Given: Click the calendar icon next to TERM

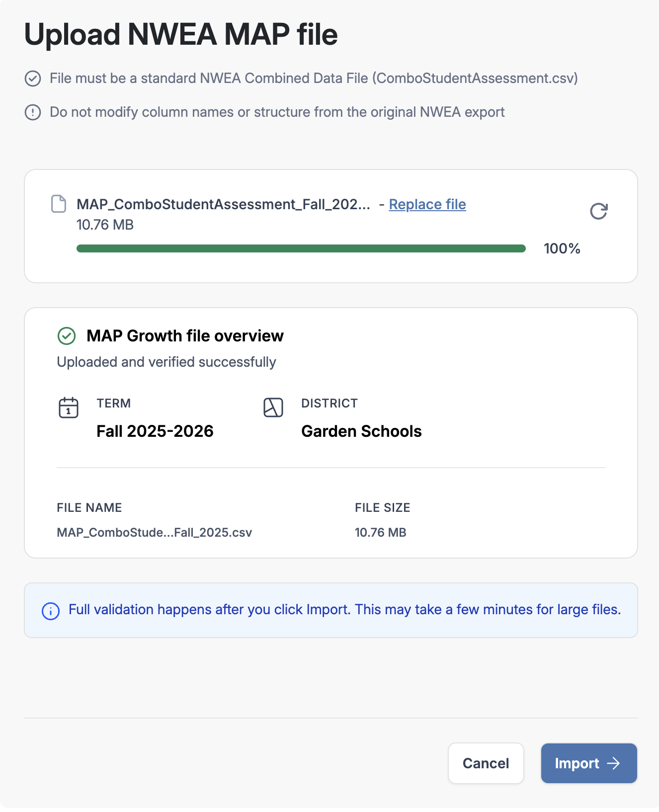Looking at the screenshot, I should coord(69,407).
